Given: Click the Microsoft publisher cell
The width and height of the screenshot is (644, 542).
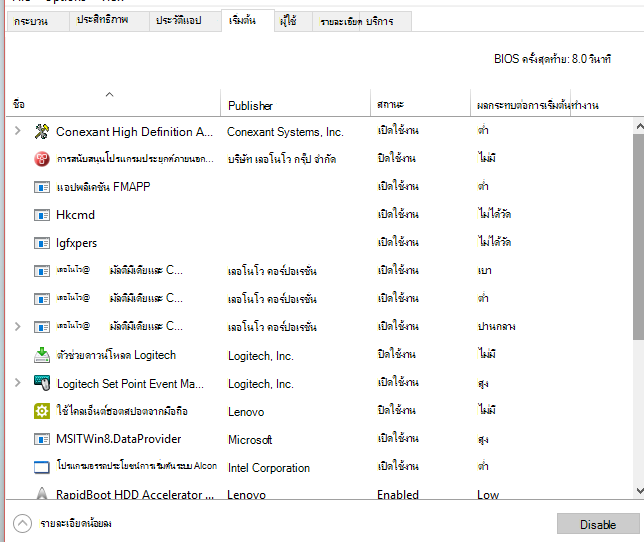Looking at the screenshot, I should (250, 440).
